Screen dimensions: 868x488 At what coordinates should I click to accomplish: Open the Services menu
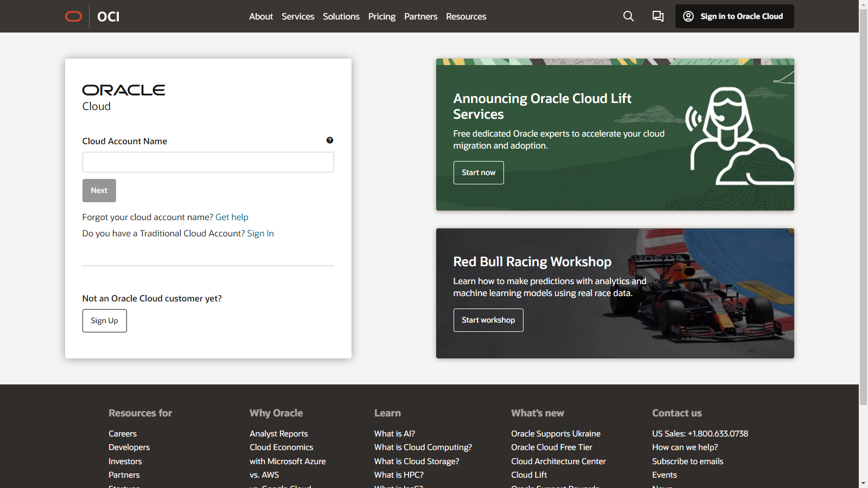tap(298, 16)
